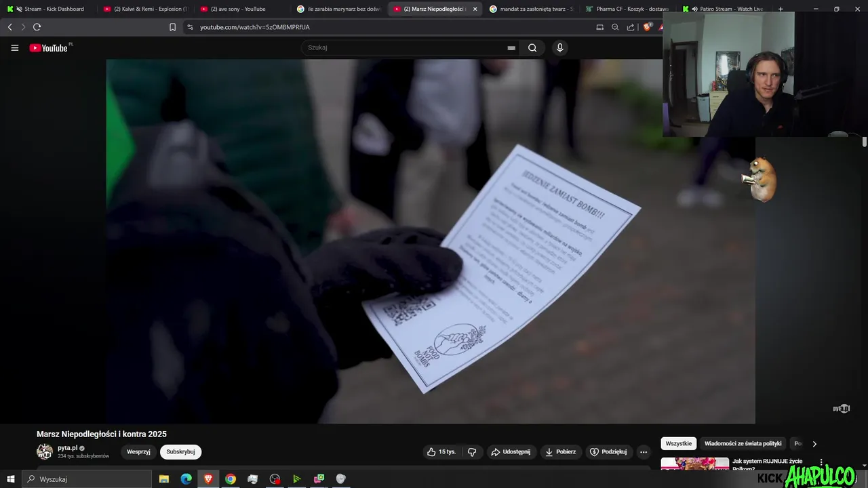The image size is (868, 488).
Task: Open the Brave browser taskbar icon
Action: [208, 479]
